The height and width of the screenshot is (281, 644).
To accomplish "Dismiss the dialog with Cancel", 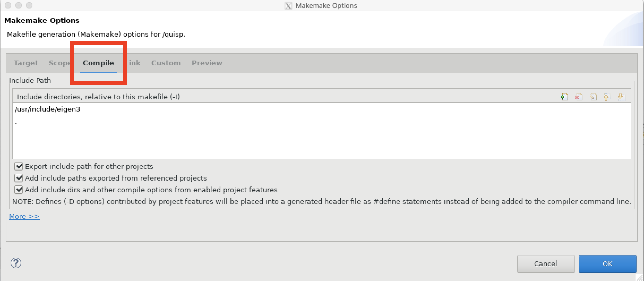I will point(546,264).
